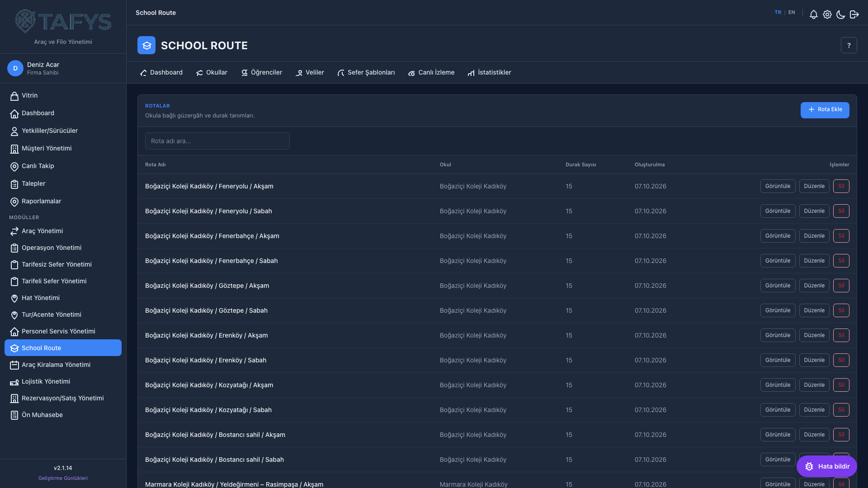Click Sil for Göztepe / Akşam route
The width and height of the screenshot is (868, 488).
(x=841, y=286)
